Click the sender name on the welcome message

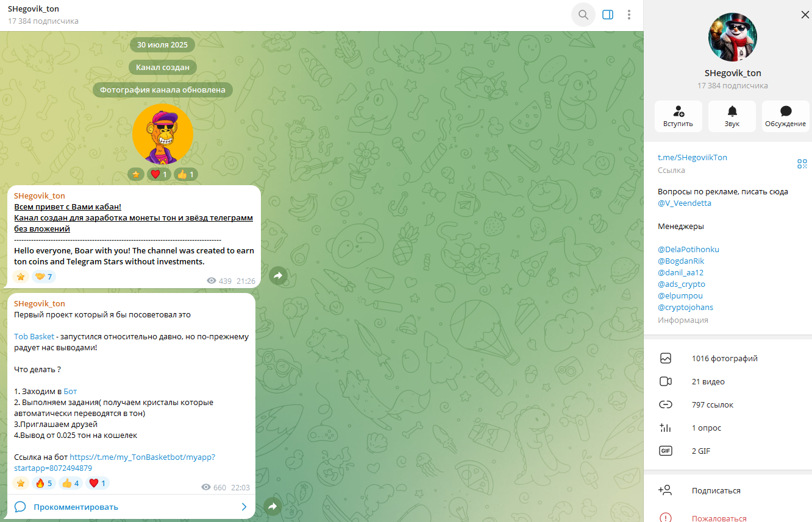point(40,196)
